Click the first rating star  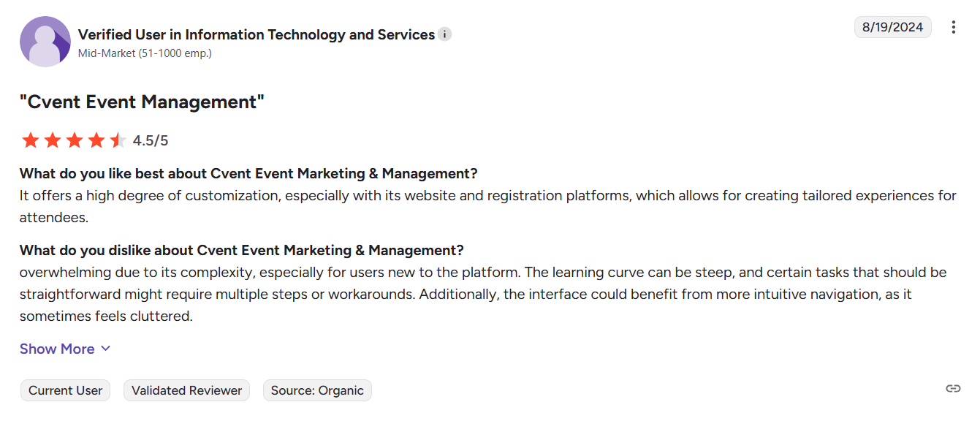(30, 140)
